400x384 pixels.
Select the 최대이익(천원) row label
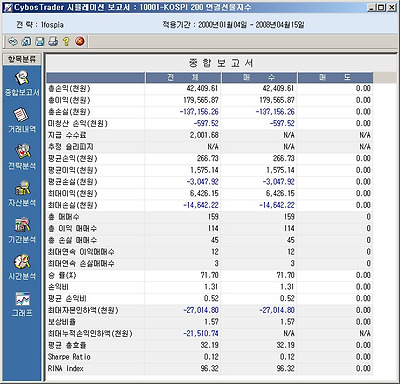point(73,194)
